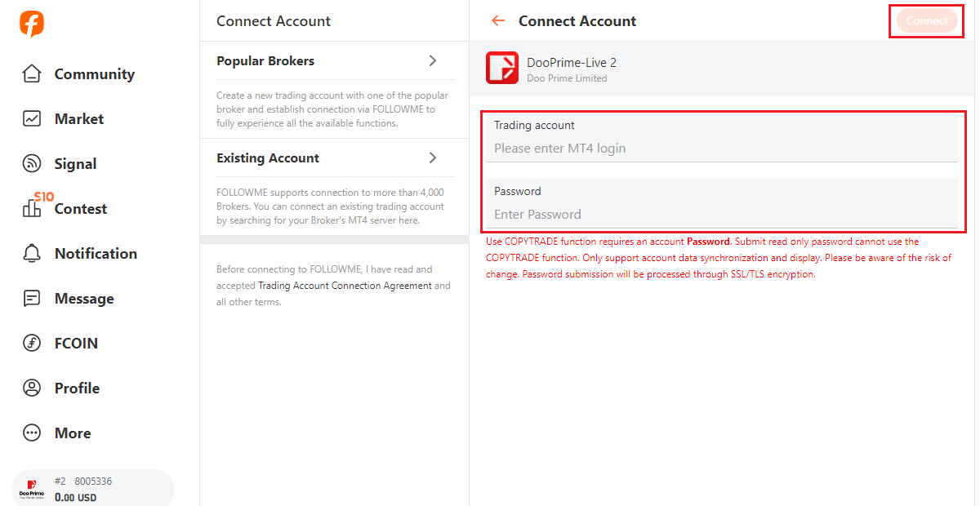Click the Contest bar chart icon
This screenshot has height=506, width=980.
[x=32, y=209]
